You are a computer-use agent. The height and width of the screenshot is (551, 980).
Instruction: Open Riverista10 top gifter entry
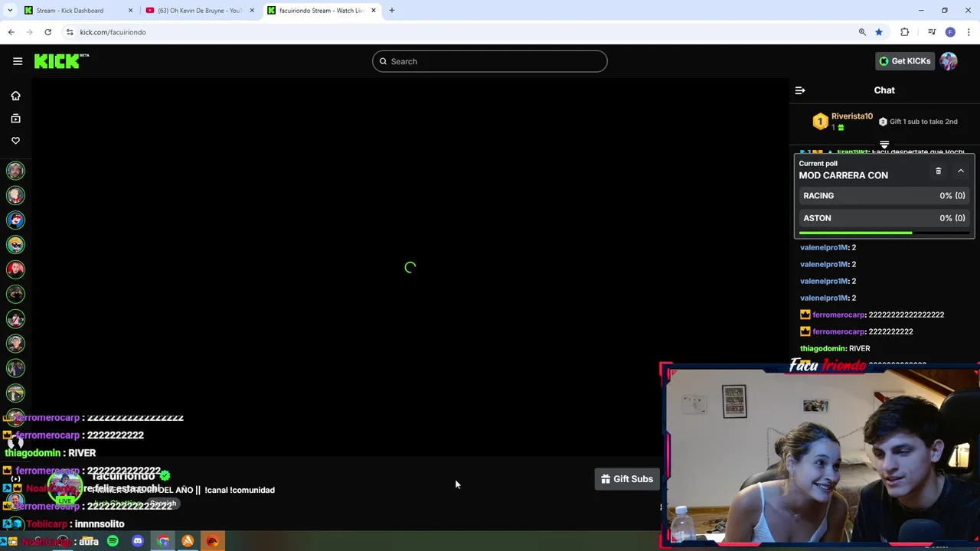click(x=842, y=121)
